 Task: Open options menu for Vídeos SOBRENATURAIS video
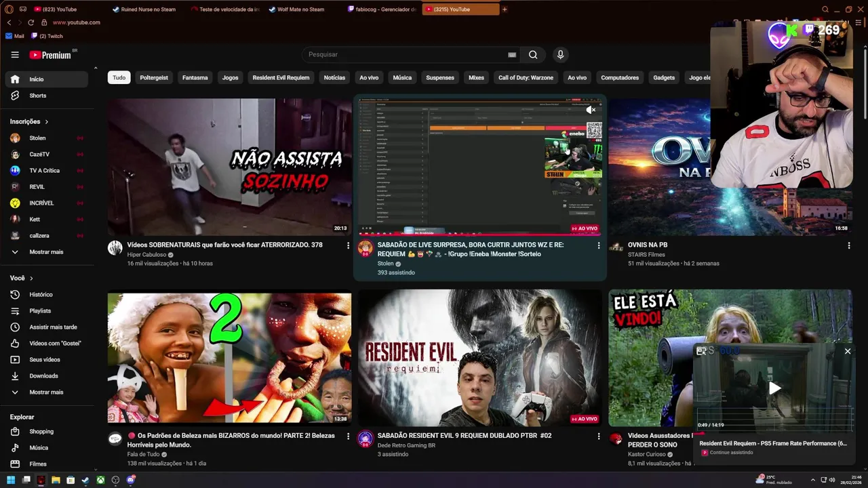click(348, 245)
